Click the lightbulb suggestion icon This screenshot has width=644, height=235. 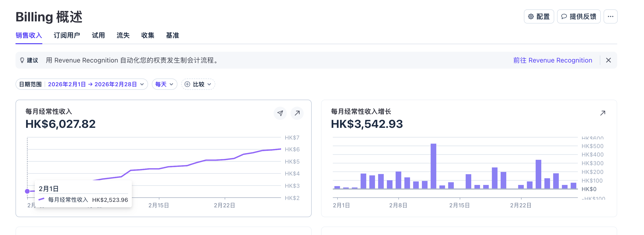(22, 60)
